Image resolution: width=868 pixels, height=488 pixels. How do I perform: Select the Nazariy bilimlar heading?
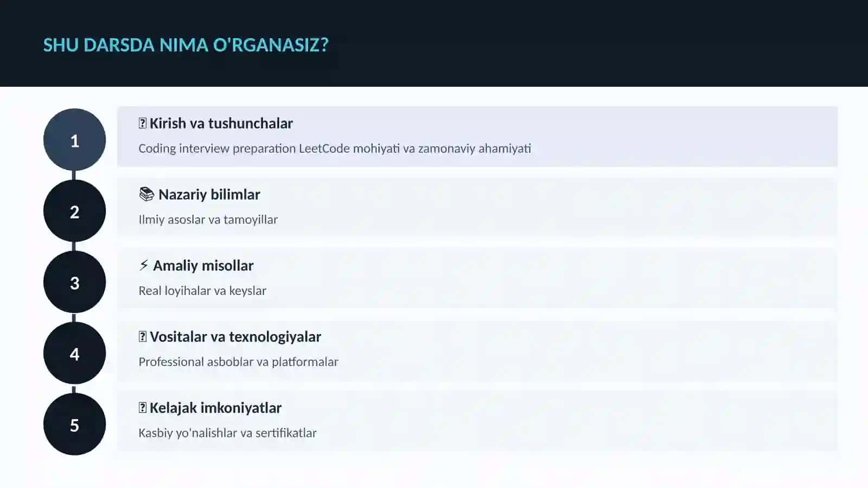(x=209, y=194)
